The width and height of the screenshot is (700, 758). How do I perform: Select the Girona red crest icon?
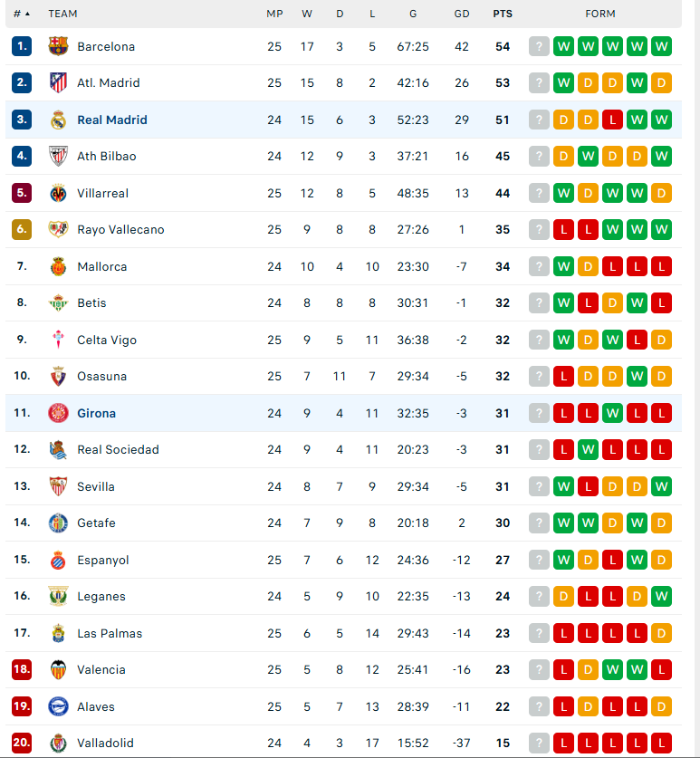click(x=58, y=413)
